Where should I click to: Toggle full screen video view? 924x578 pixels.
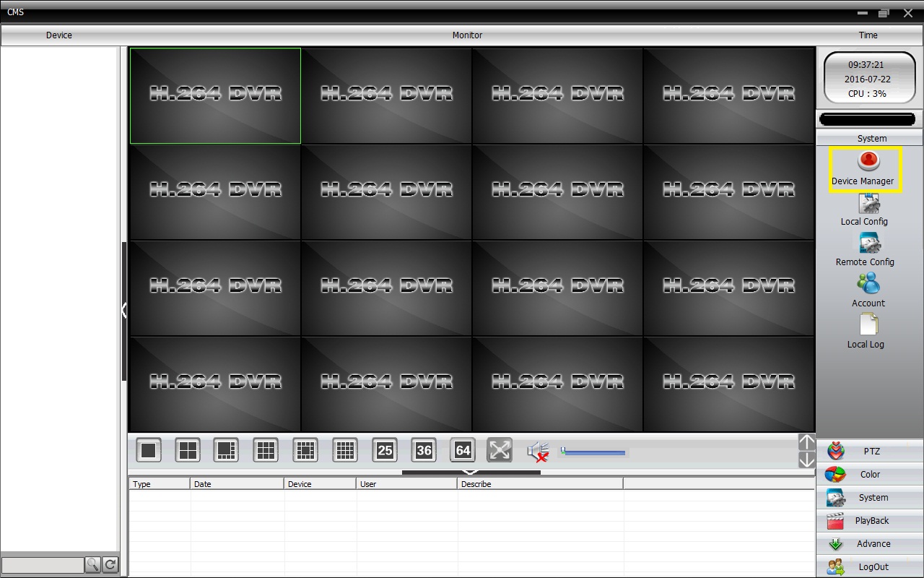(x=500, y=451)
